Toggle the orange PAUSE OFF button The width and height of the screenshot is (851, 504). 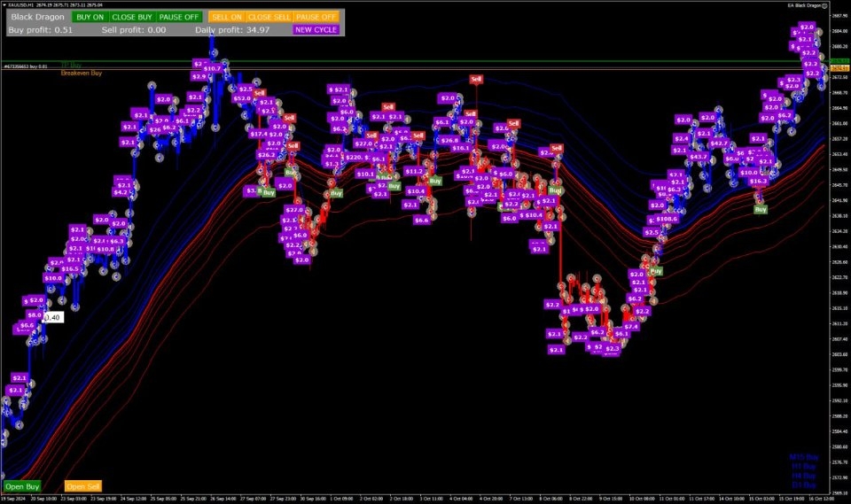coord(316,17)
